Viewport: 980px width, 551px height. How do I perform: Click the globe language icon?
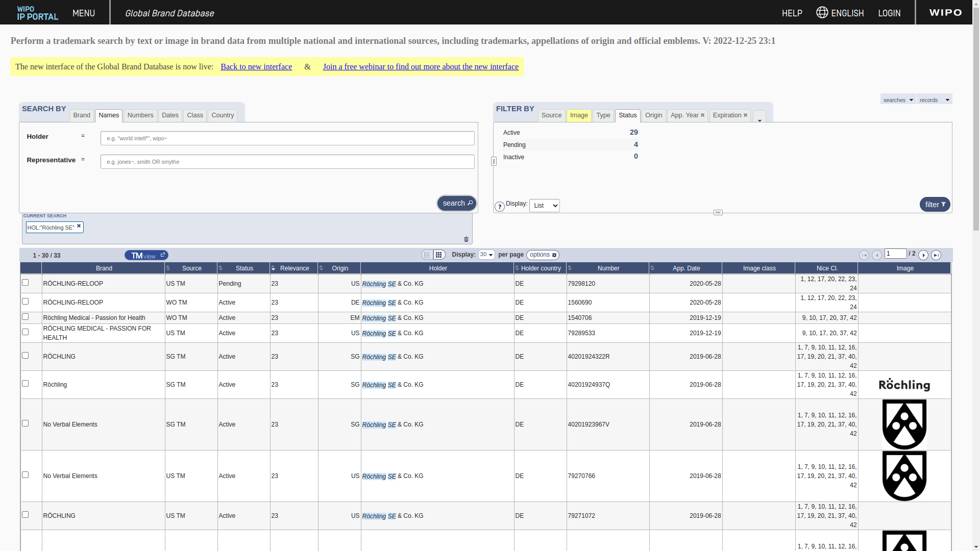point(822,13)
